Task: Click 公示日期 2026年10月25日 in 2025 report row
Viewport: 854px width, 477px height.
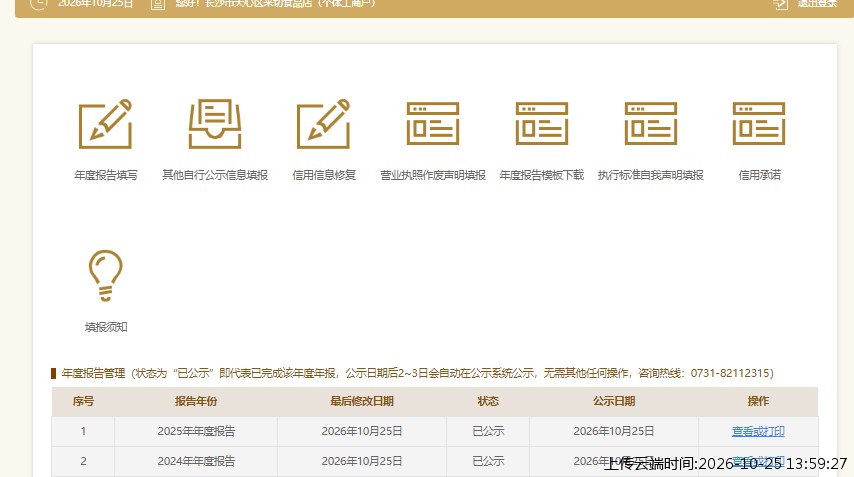Action: click(614, 431)
